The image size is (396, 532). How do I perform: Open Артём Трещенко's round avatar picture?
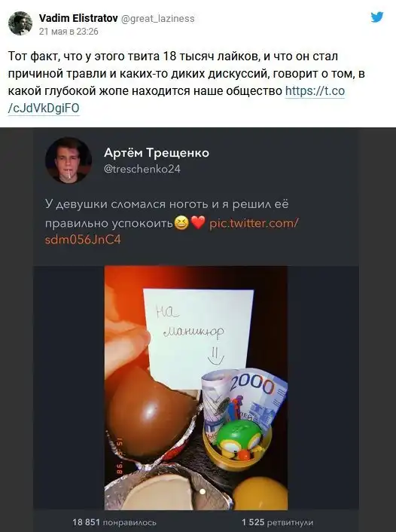(69, 161)
